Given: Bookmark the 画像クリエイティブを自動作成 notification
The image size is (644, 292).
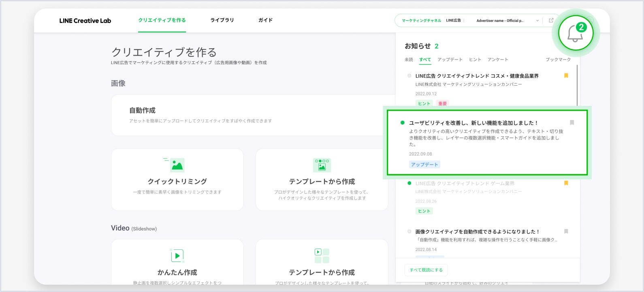Looking at the screenshot, I should pos(566,231).
